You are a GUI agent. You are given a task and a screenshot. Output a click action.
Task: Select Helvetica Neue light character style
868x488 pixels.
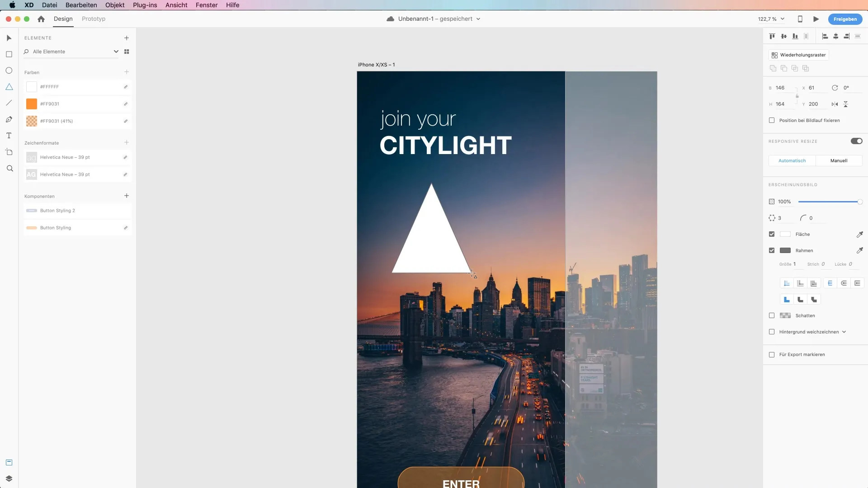tap(77, 157)
